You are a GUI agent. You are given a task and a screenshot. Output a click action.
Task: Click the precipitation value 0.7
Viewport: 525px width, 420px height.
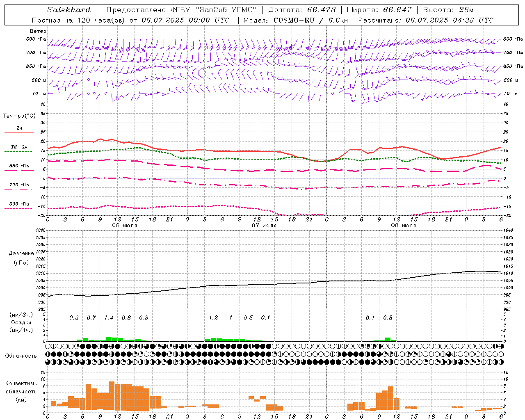click(91, 318)
